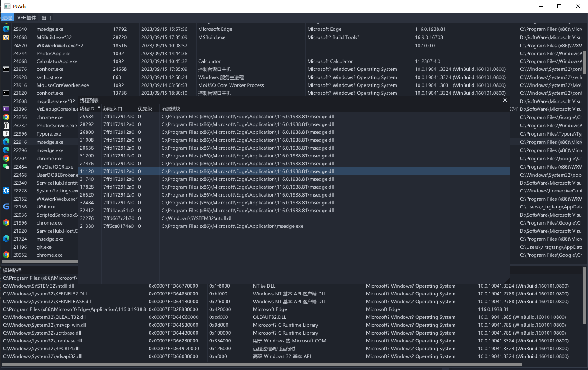Select the KERNEL32.DLL module row
588x370 pixels.
[x=292, y=294]
